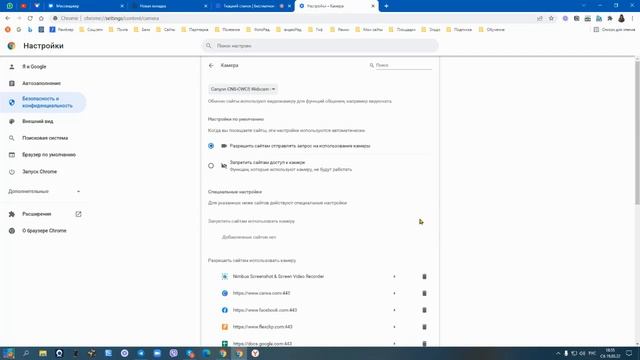Image resolution: width=640 pixels, height=360 pixels.
Task: Open the Windows Start menu
Action: (x=9, y=353)
